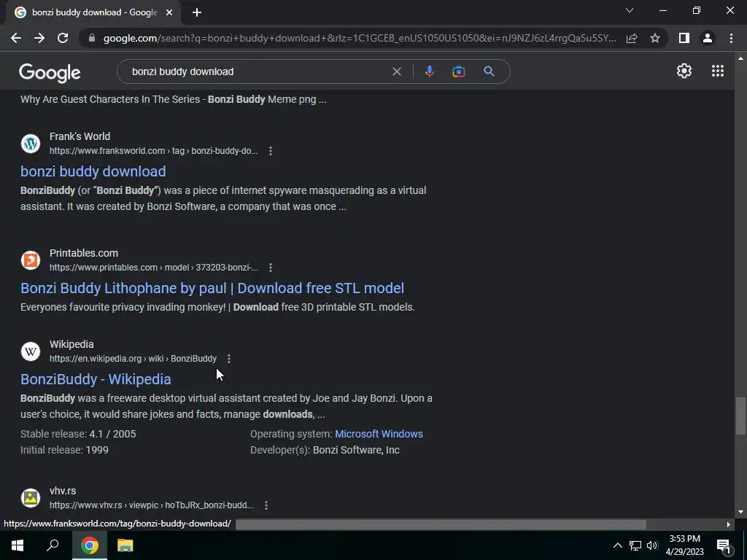Open Bonzi Buddy Lithophane STL model link
Viewport: 747px width, 560px height.
pyautogui.click(x=212, y=288)
